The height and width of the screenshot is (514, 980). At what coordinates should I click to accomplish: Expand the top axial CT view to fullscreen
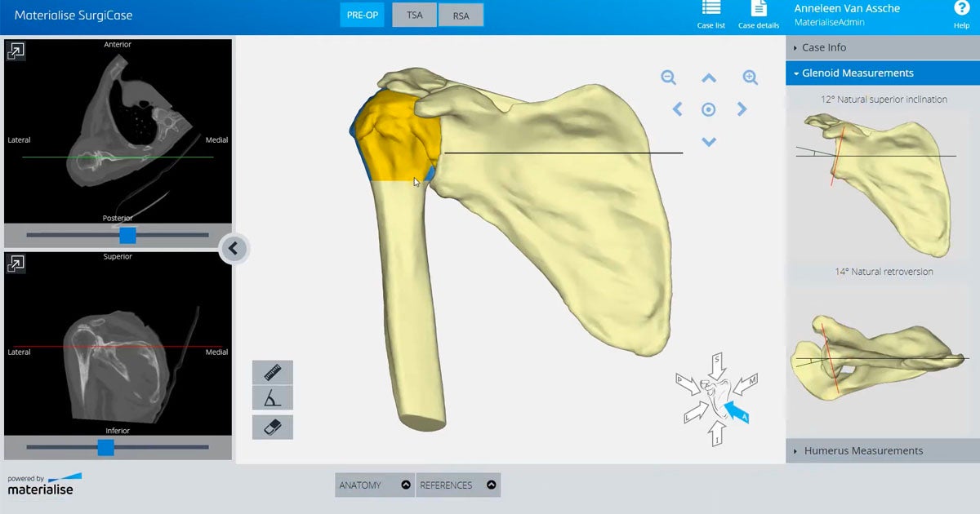pos(16,51)
